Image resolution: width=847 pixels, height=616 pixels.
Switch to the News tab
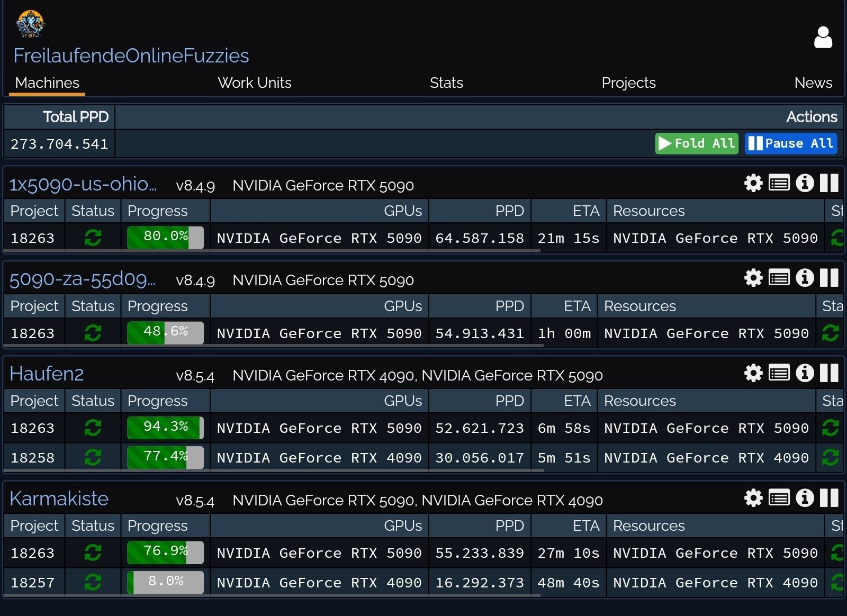[813, 83]
